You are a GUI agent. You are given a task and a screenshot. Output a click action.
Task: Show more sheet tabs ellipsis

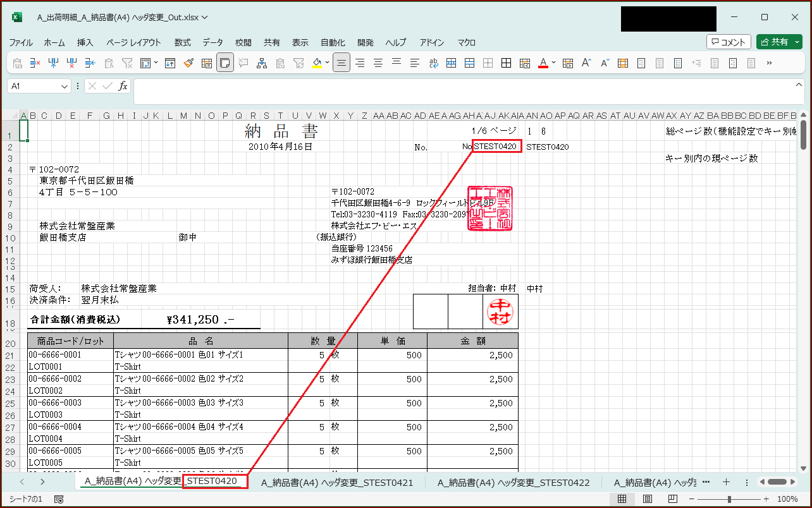706,482
